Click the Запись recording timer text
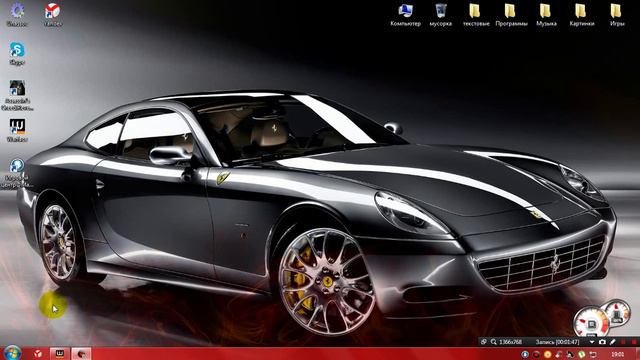This screenshot has height=360, width=640. click(x=558, y=342)
